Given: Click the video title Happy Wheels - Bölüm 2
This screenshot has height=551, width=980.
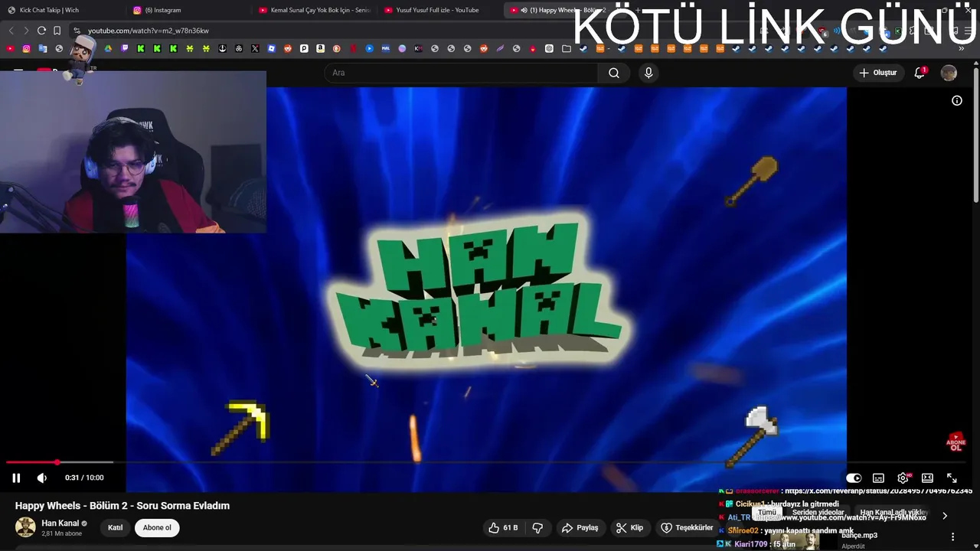Looking at the screenshot, I should click(x=122, y=506).
